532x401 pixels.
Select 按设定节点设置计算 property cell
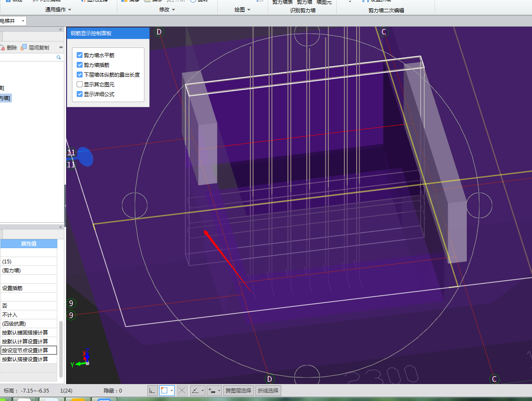[28, 350]
